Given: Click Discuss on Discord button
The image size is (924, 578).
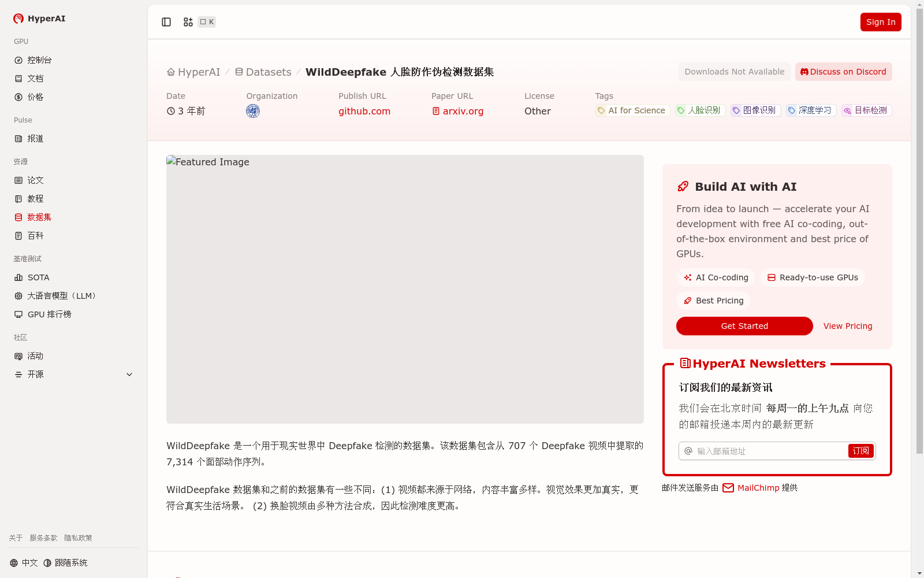Looking at the screenshot, I should coord(844,72).
